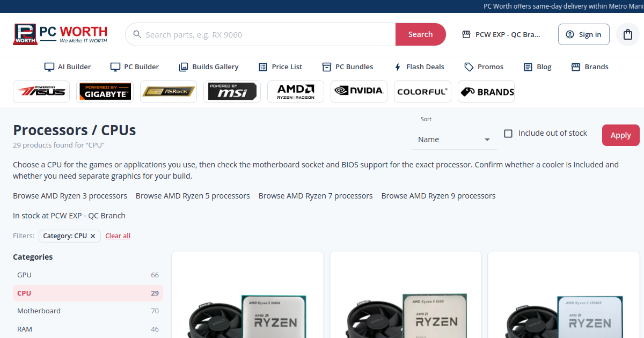Screen dimensions: 644x338
Task: Select the Motherboard category
Action: click(x=88, y=311)
